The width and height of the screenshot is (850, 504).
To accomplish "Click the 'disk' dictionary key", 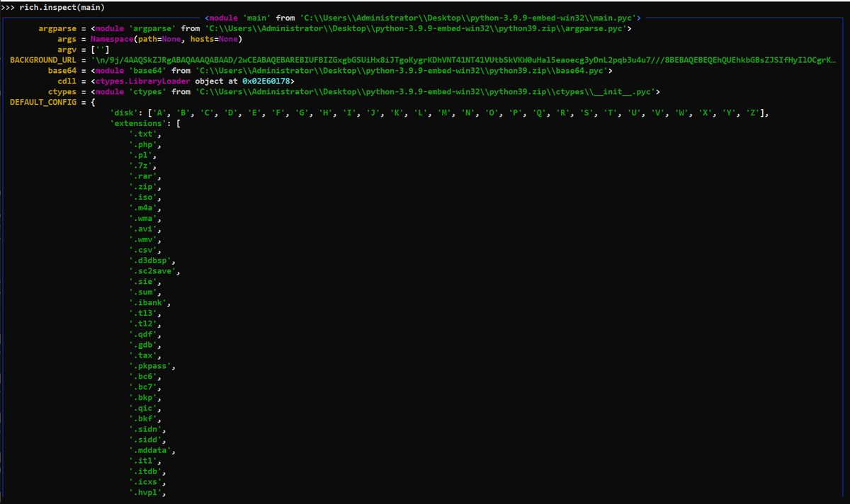I will coord(126,113).
